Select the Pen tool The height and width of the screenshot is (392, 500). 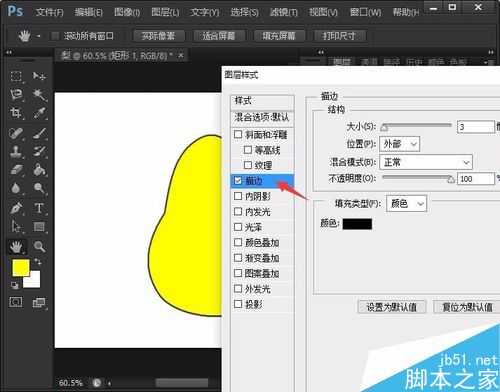[x=16, y=208]
